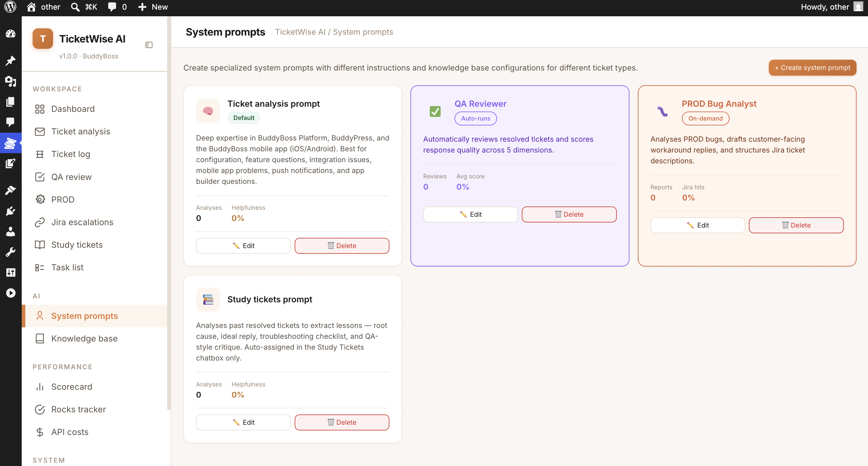
Task: Click the bug icon on PROD Bug Analyst
Action: (662, 112)
